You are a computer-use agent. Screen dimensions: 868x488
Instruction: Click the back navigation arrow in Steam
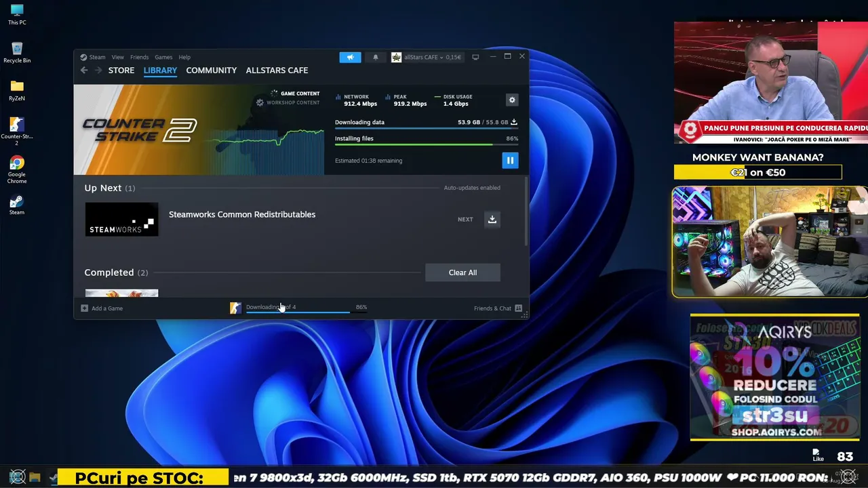[x=84, y=70]
